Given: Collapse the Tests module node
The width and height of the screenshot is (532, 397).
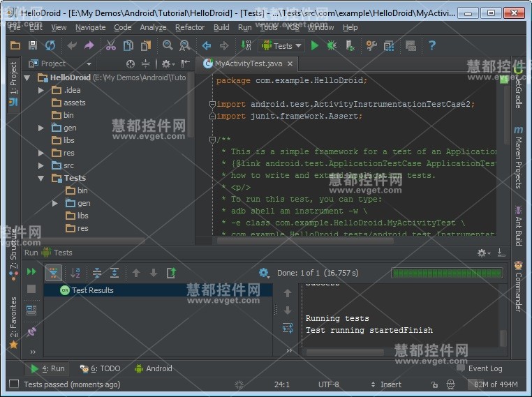Looking at the screenshot, I should [41, 179].
